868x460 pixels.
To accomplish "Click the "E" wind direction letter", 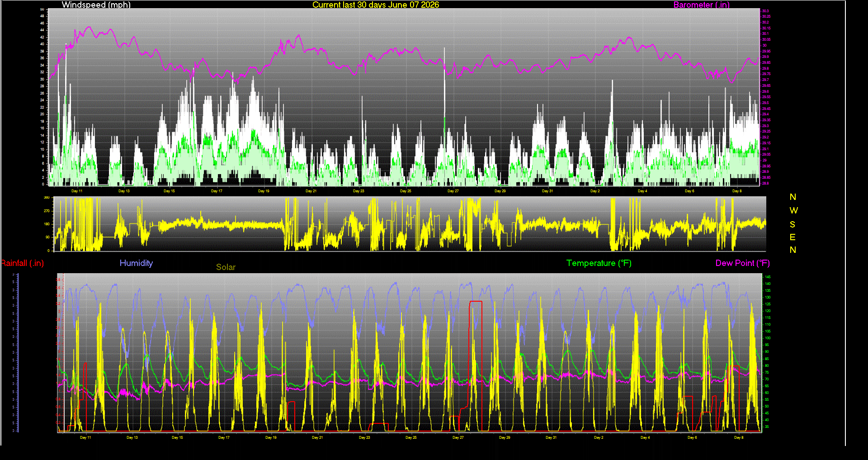I will (793, 237).
